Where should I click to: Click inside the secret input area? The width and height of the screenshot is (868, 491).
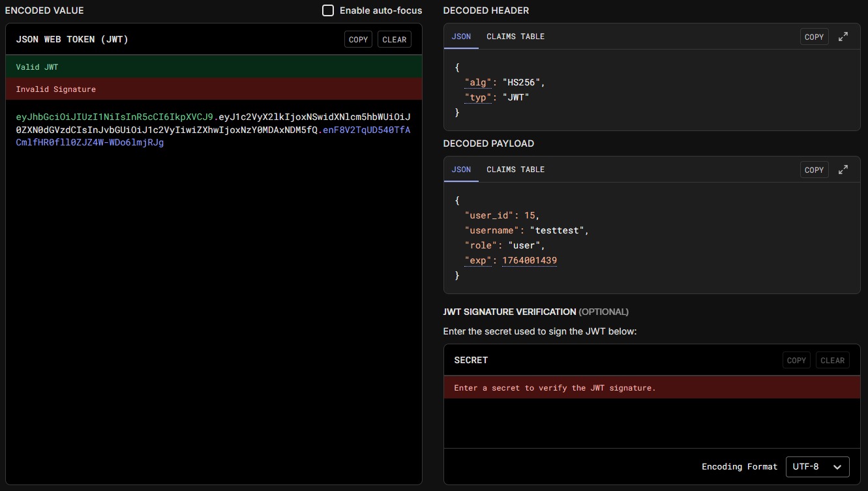[x=651, y=423]
